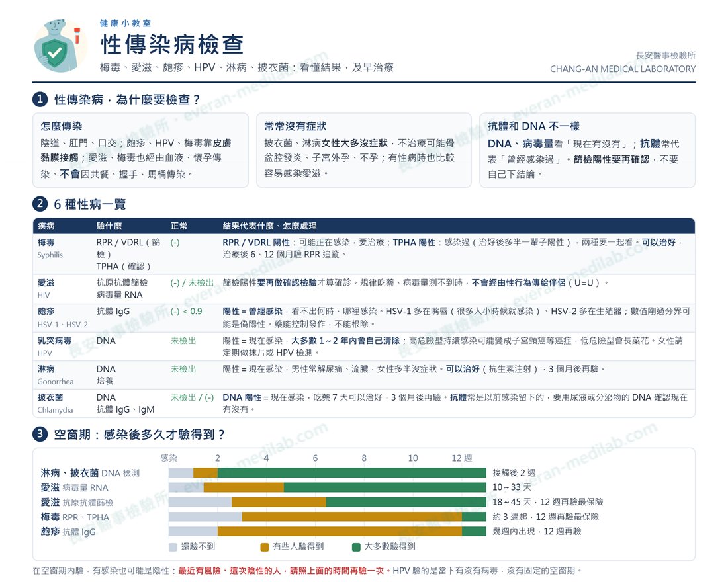This screenshot has height=582, width=728.
Task: Click the number 2 section badge
Action: coord(40,204)
